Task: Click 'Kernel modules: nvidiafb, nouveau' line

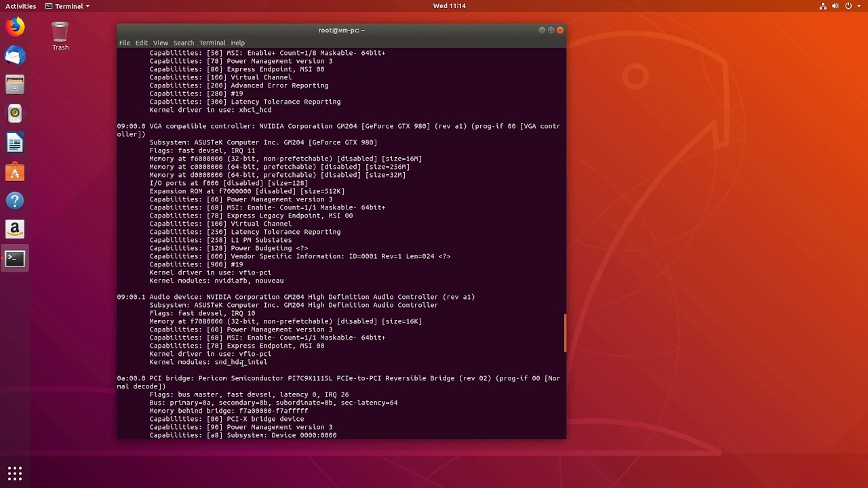Action: tap(216, 281)
